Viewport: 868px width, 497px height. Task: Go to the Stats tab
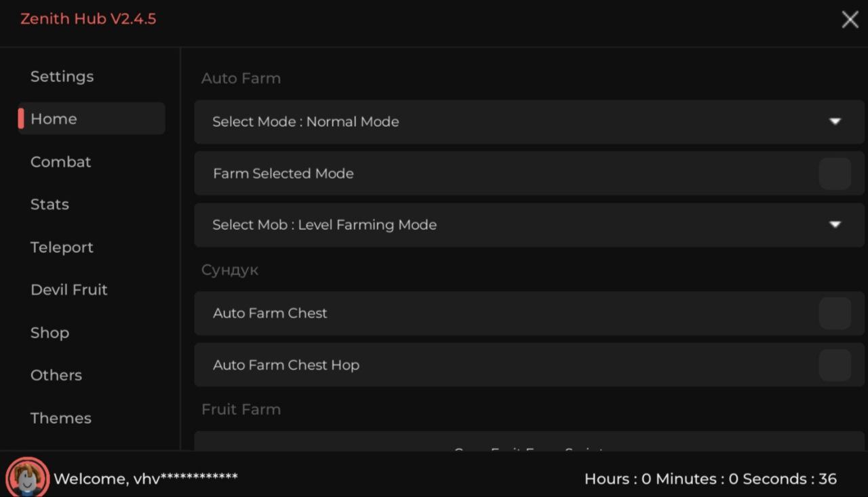click(50, 204)
